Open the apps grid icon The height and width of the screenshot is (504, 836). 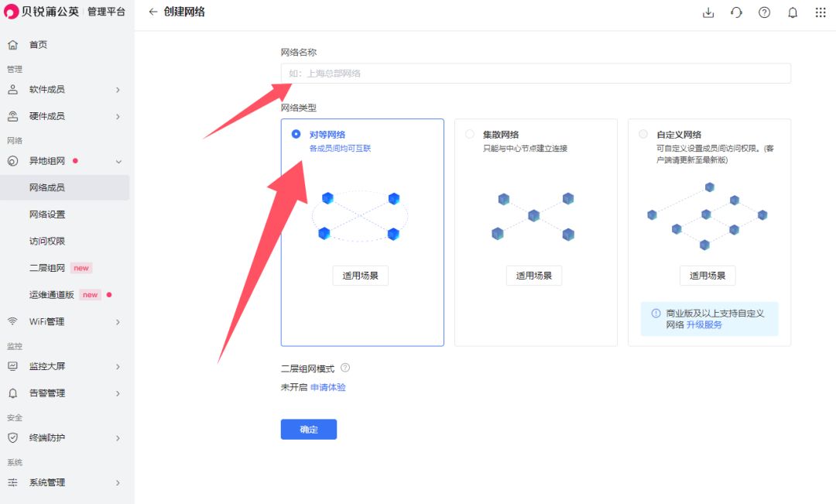(x=821, y=12)
